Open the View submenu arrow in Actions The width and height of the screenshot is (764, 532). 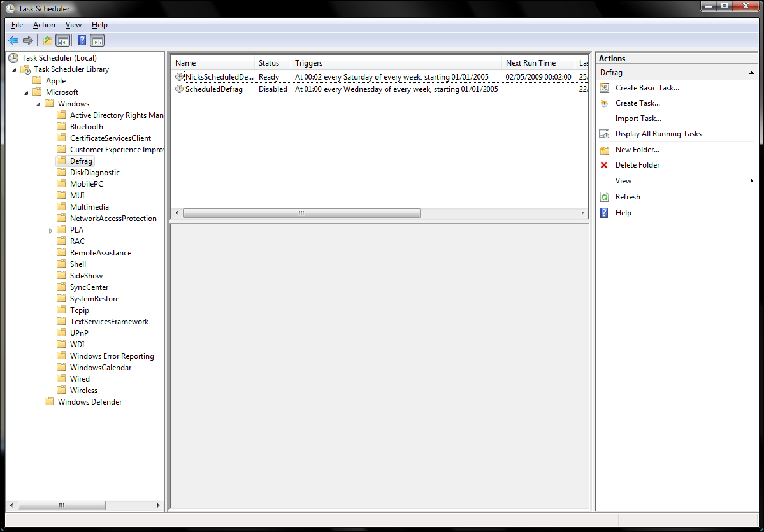[x=752, y=181]
